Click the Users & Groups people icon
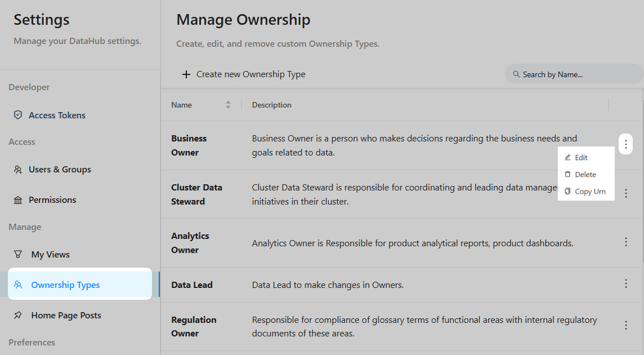 pos(18,170)
